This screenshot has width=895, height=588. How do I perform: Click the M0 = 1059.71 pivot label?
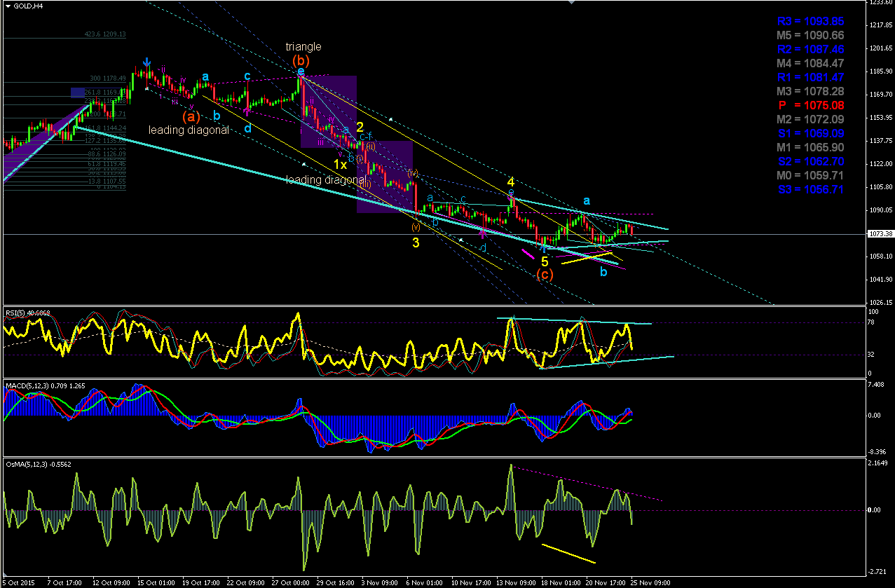point(811,175)
